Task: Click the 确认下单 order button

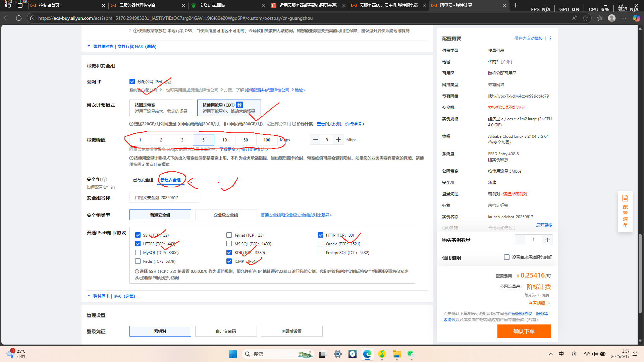Action: [x=524, y=331]
